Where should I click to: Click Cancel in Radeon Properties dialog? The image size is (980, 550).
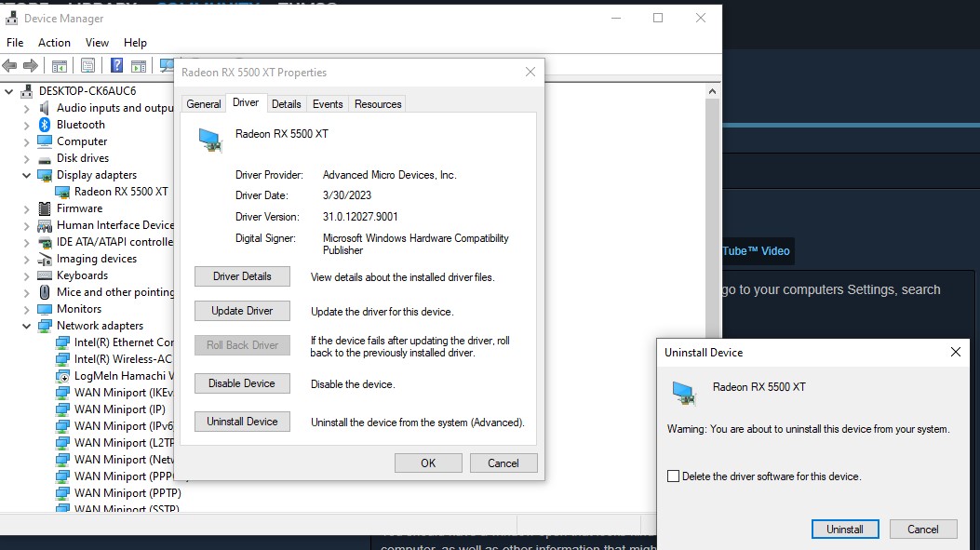(x=503, y=463)
